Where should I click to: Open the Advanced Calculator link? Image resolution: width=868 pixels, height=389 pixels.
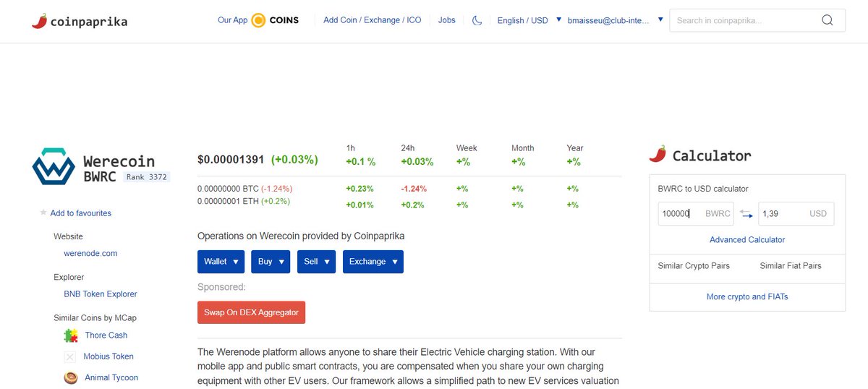747,239
